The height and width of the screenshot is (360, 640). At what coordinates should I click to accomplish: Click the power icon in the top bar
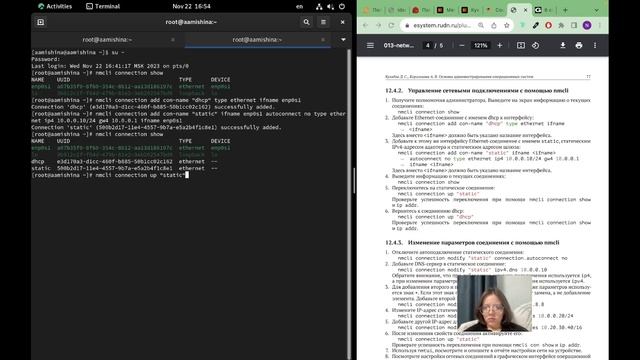pos(342,6)
